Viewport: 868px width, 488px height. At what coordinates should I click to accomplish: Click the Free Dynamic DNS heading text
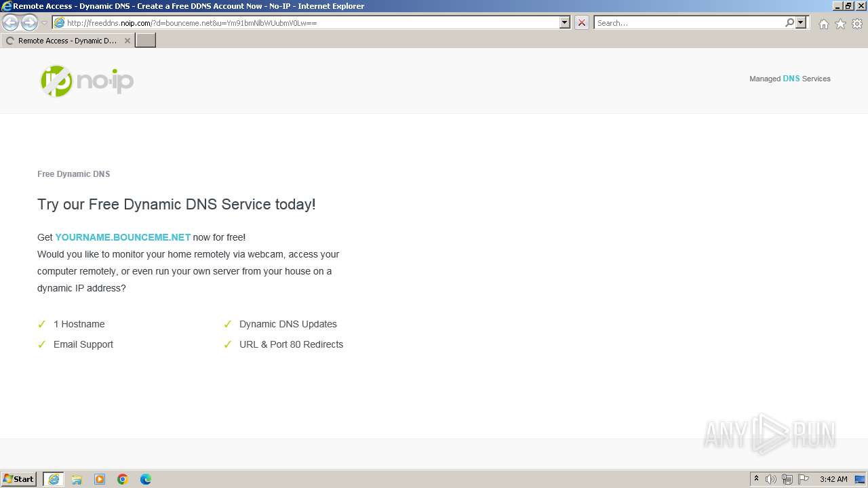pyautogui.click(x=73, y=174)
